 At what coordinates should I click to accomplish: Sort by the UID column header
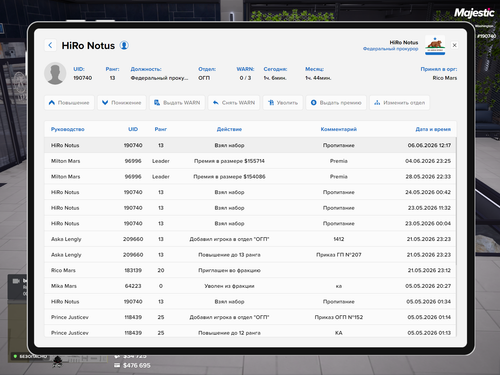coord(133,129)
